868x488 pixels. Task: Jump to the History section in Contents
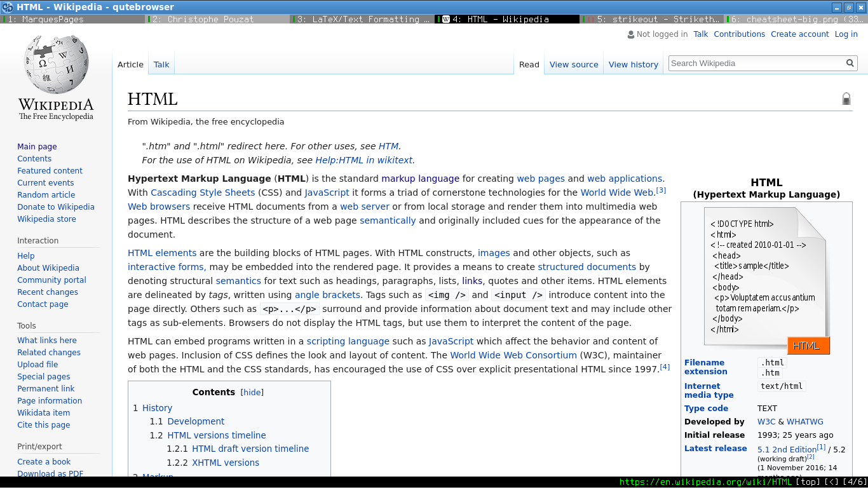[x=157, y=408]
